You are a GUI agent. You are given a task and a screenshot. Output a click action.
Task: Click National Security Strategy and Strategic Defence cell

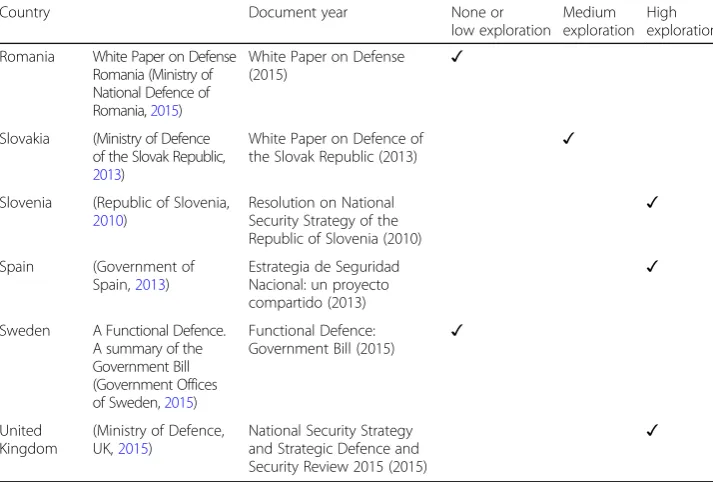coord(338,449)
